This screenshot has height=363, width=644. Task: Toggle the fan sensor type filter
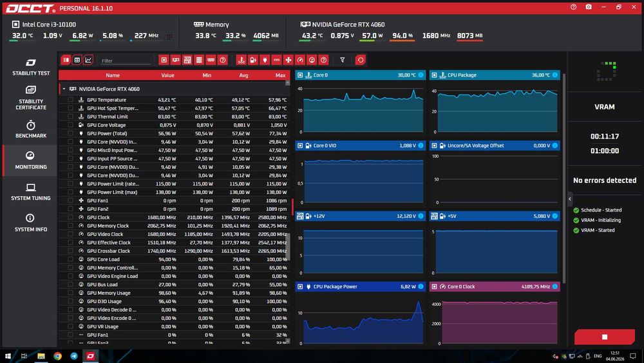point(289,60)
